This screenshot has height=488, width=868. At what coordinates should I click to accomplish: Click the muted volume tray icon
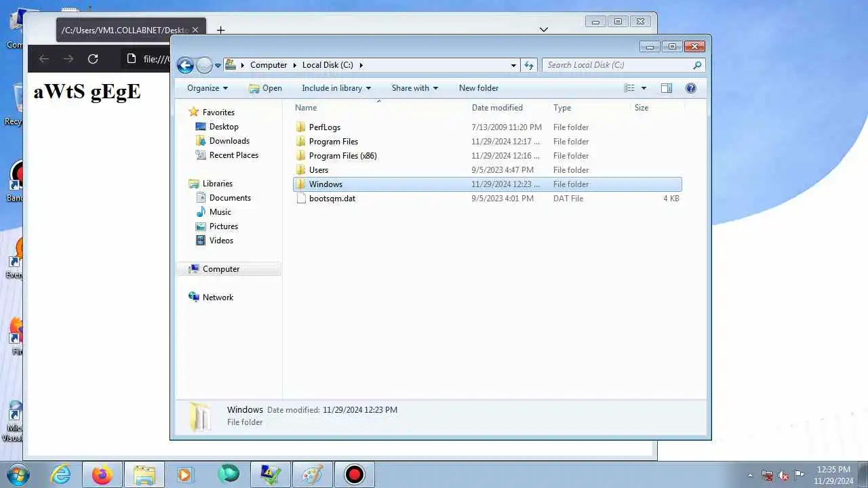coord(783,475)
